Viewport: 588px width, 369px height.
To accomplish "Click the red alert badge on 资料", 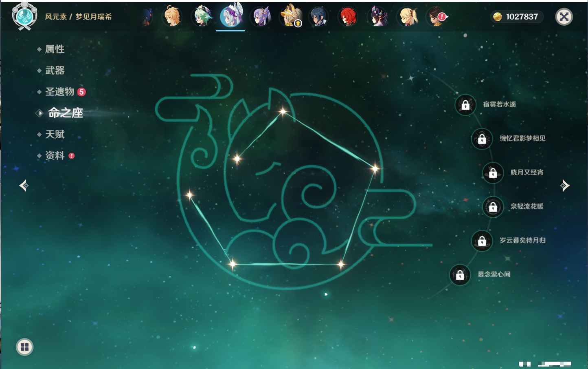I will [72, 156].
